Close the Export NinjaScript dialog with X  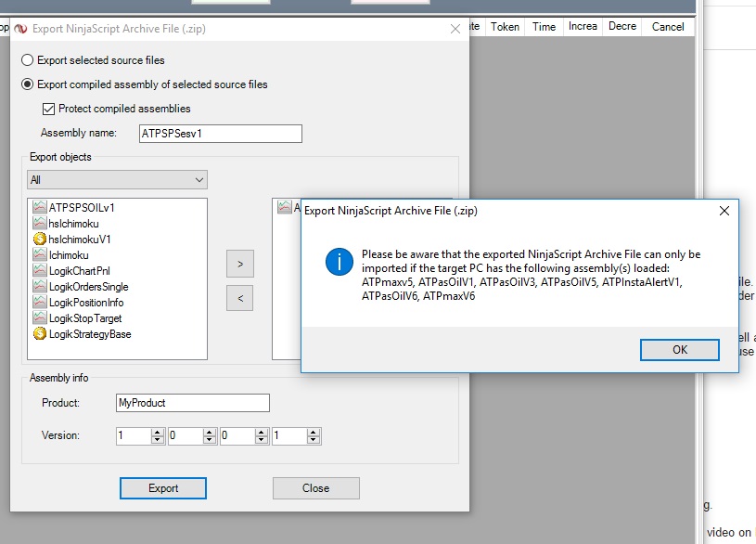pyautogui.click(x=455, y=29)
